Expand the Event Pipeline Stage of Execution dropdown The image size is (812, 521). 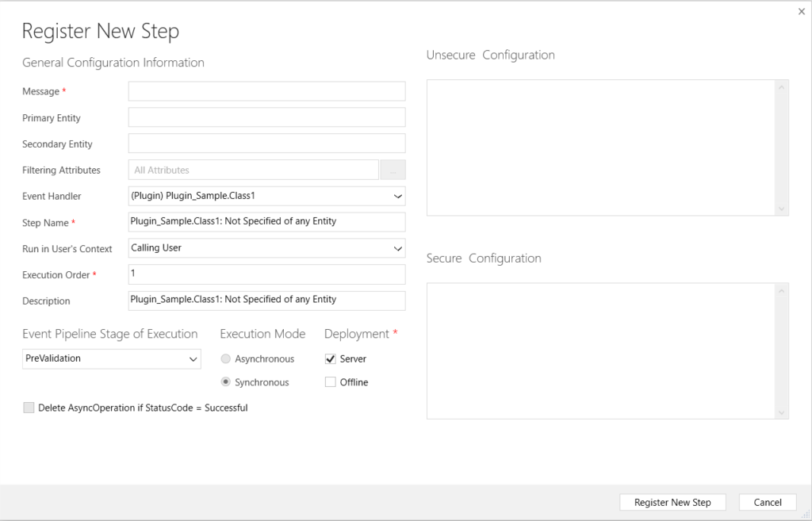[x=194, y=358]
